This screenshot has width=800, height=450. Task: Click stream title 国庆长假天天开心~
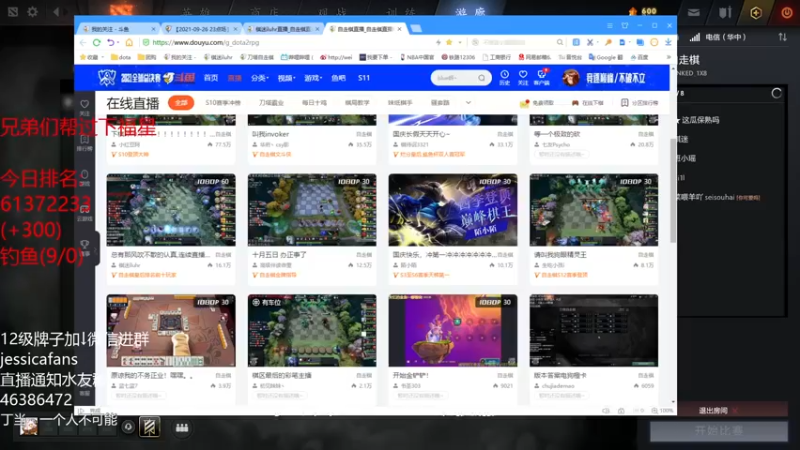coord(421,134)
